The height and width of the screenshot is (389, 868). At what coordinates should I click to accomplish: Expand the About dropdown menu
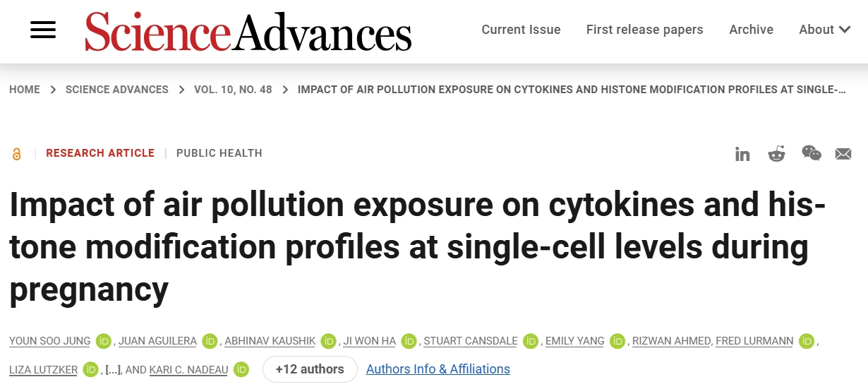coord(824,30)
